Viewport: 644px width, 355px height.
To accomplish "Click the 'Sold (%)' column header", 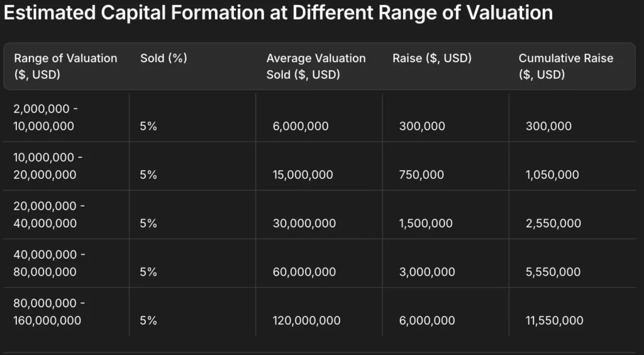I will (x=164, y=59).
